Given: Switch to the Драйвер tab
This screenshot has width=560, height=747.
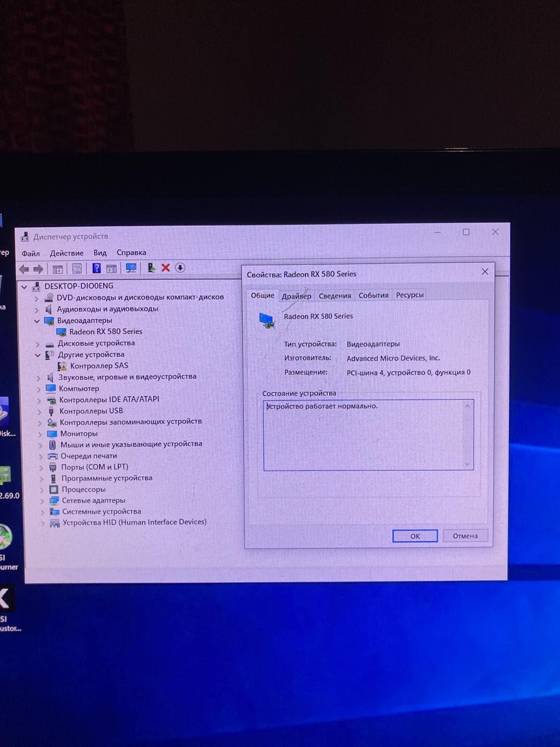Looking at the screenshot, I should pos(296,296).
